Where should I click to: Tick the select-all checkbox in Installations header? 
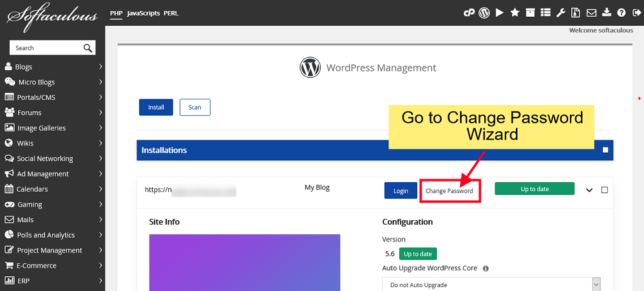[605, 150]
